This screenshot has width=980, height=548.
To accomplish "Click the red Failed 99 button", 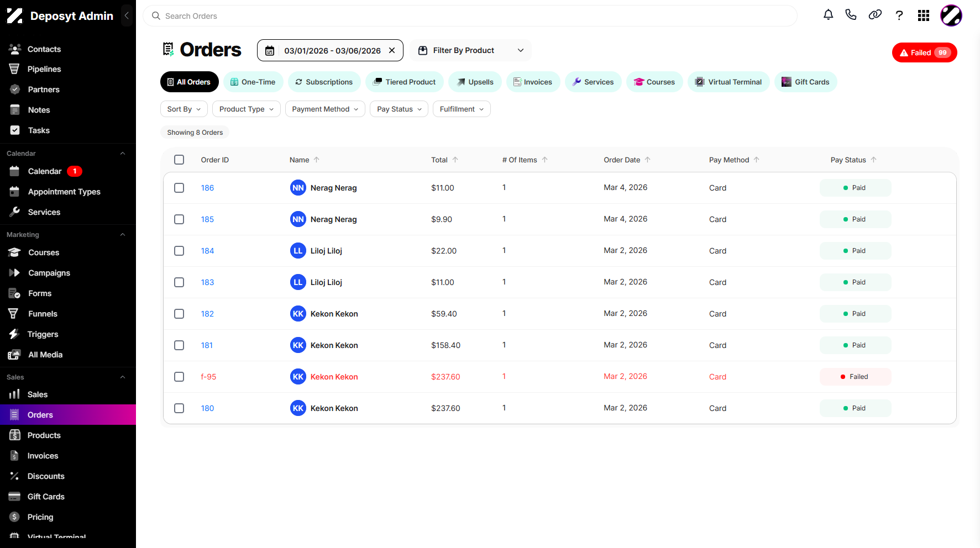I will click(x=925, y=52).
